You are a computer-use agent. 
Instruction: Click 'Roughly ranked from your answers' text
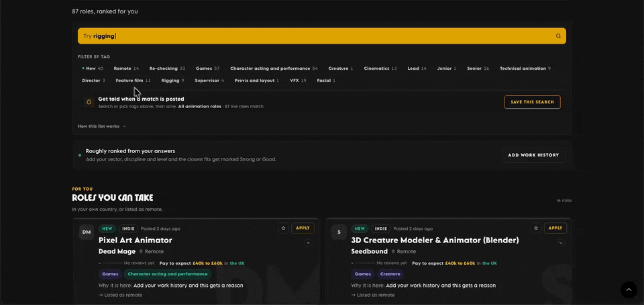coord(130,151)
